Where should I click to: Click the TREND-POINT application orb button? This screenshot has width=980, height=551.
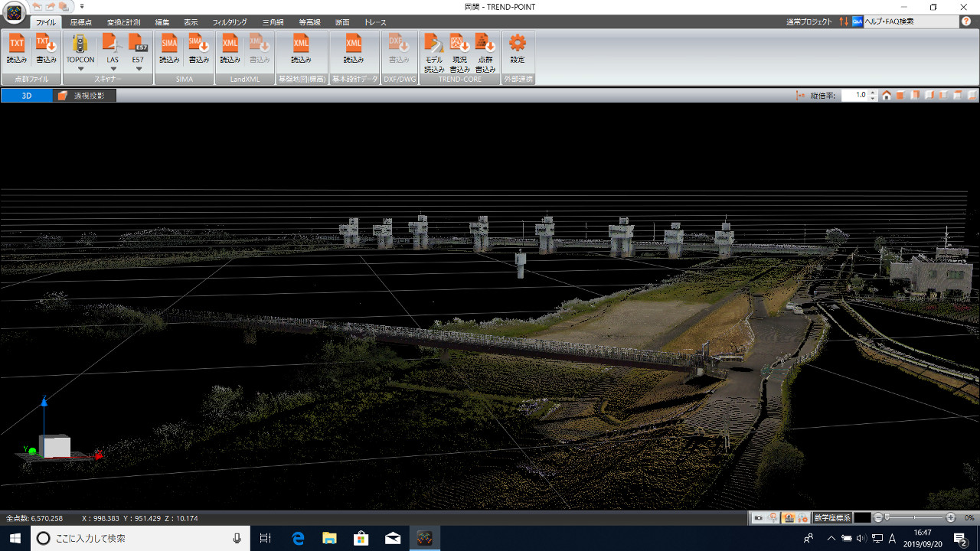coord(14,12)
